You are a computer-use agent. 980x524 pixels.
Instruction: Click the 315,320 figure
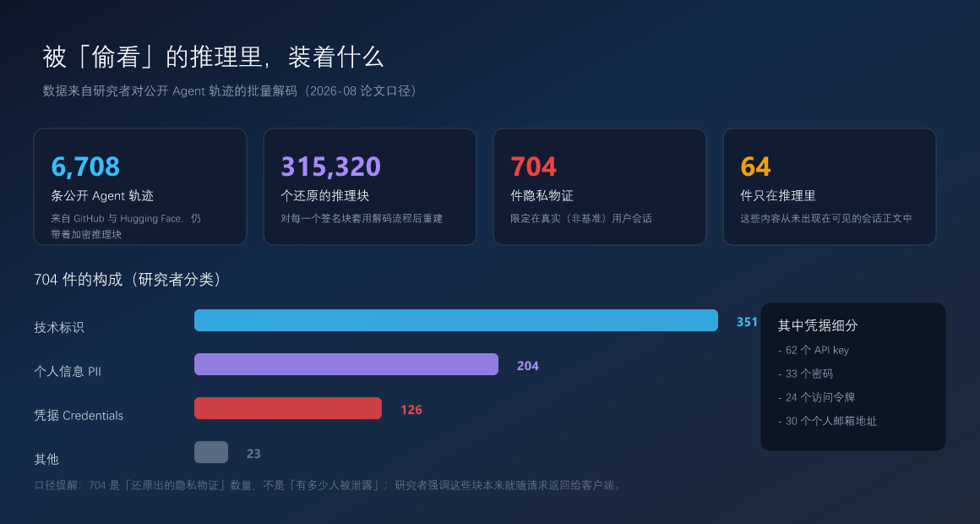click(330, 166)
